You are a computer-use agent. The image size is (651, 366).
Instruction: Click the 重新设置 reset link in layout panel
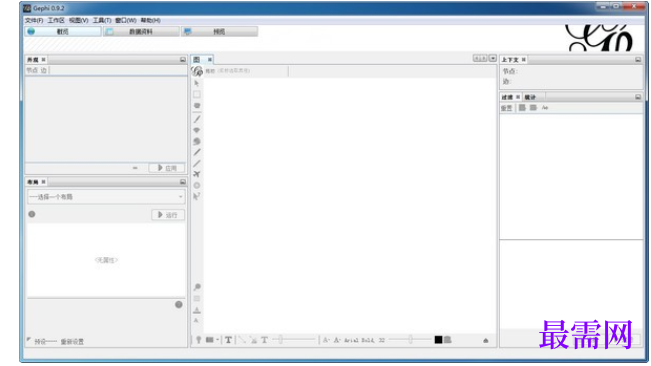(72, 342)
